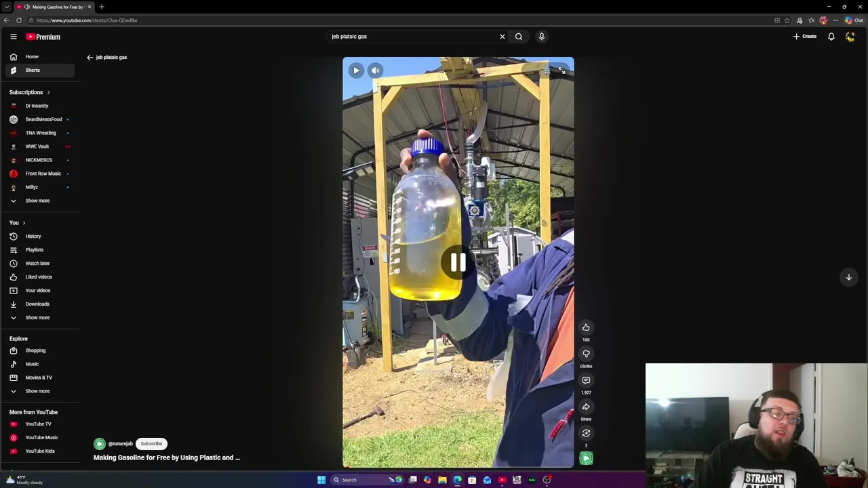The height and width of the screenshot is (488, 868).
Task: Expand Show more under Subscriptions
Action: [41, 201]
